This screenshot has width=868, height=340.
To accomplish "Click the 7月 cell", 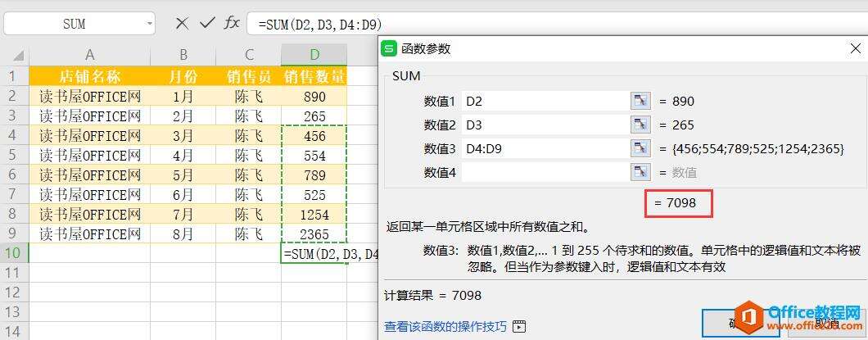I will tap(183, 215).
